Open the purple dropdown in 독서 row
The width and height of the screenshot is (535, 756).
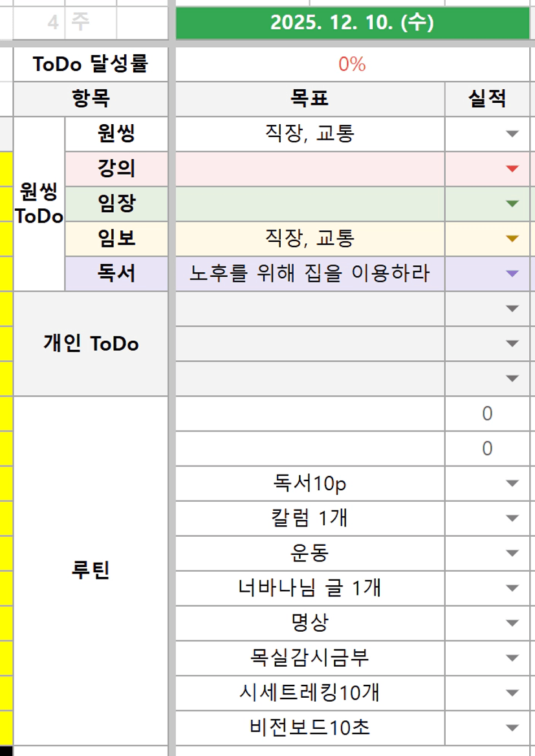[x=512, y=274]
